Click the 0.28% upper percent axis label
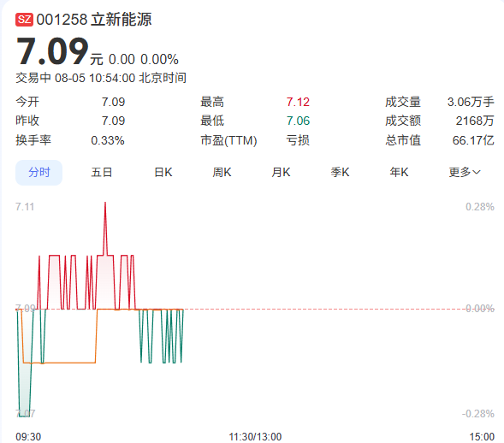 click(480, 207)
